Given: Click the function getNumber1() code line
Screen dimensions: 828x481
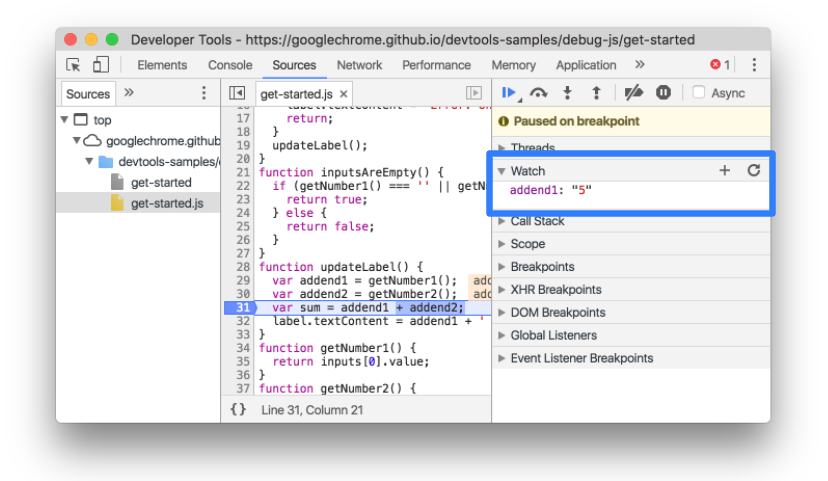Looking at the screenshot, I should pyautogui.click(x=337, y=348).
